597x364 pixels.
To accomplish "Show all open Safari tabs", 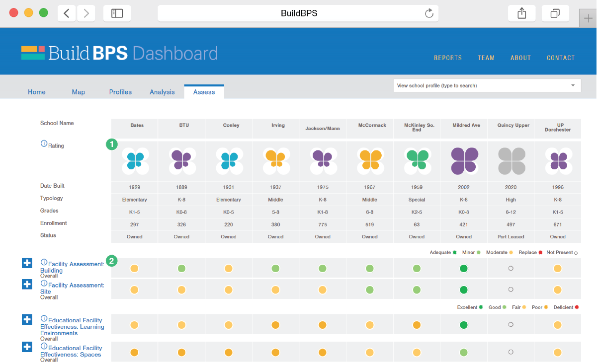I will click(555, 13).
